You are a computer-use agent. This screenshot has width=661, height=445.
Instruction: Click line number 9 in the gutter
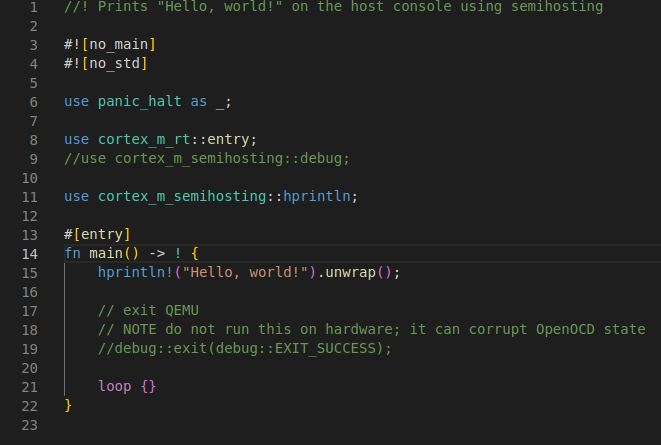coord(34,159)
